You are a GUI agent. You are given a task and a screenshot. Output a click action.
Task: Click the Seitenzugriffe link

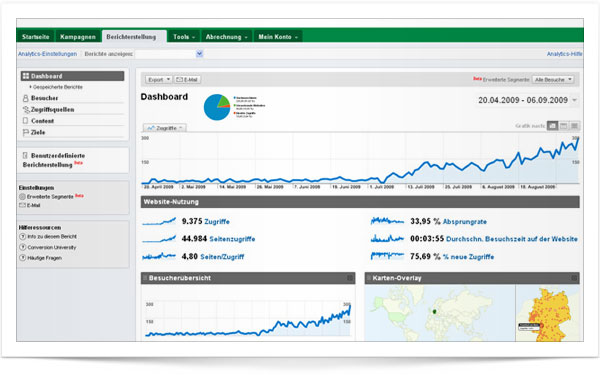click(x=232, y=239)
